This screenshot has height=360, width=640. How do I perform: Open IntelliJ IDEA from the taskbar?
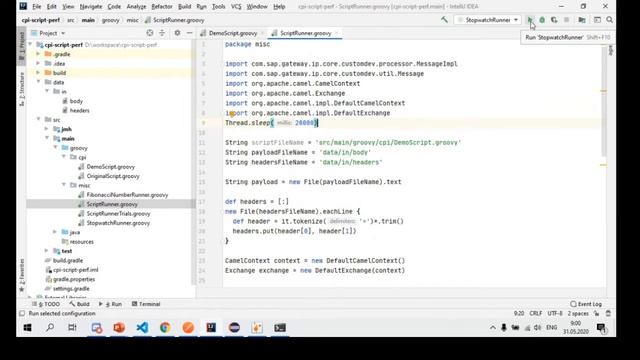tap(211, 327)
